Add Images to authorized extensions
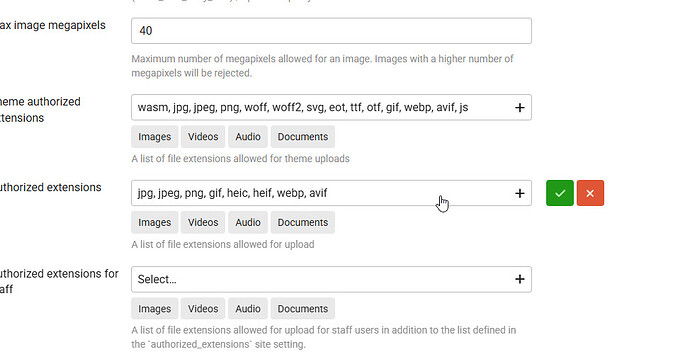Screen dimensions: 690x364 click(x=154, y=223)
